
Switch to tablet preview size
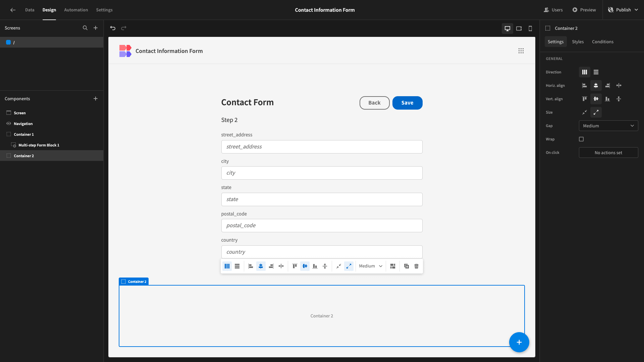tap(519, 28)
